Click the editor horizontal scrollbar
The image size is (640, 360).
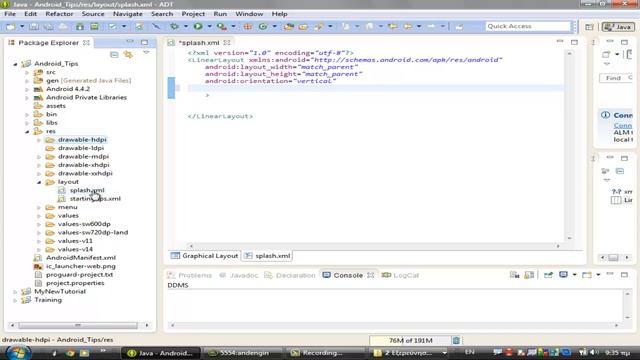point(374,246)
